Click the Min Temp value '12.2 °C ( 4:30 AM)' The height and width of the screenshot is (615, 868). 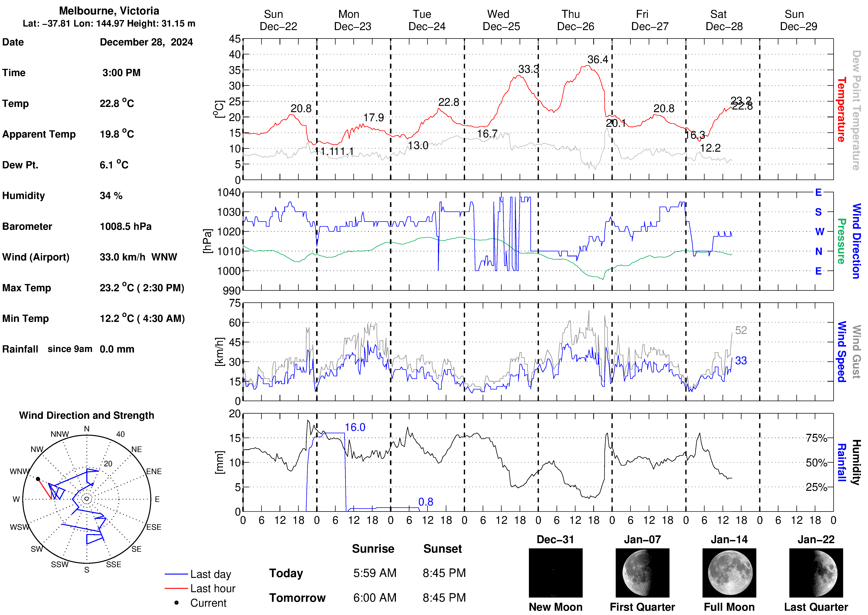pyautogui.click(x=142, y=318)
